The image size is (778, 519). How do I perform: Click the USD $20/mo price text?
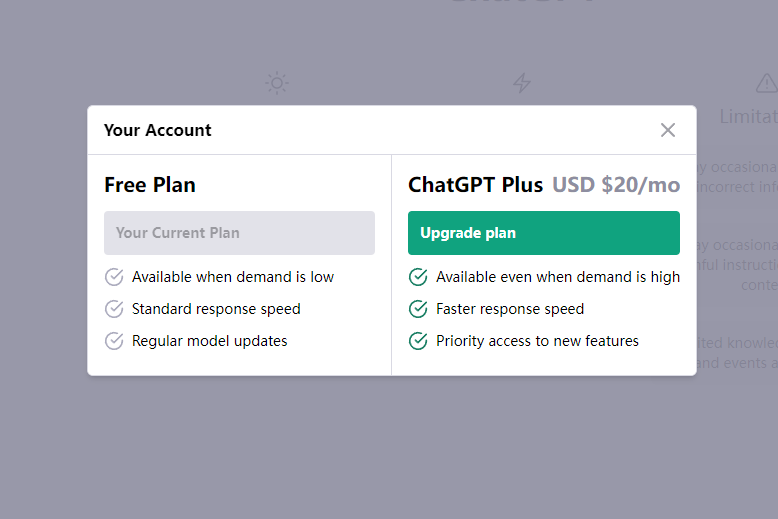point(616,185)
